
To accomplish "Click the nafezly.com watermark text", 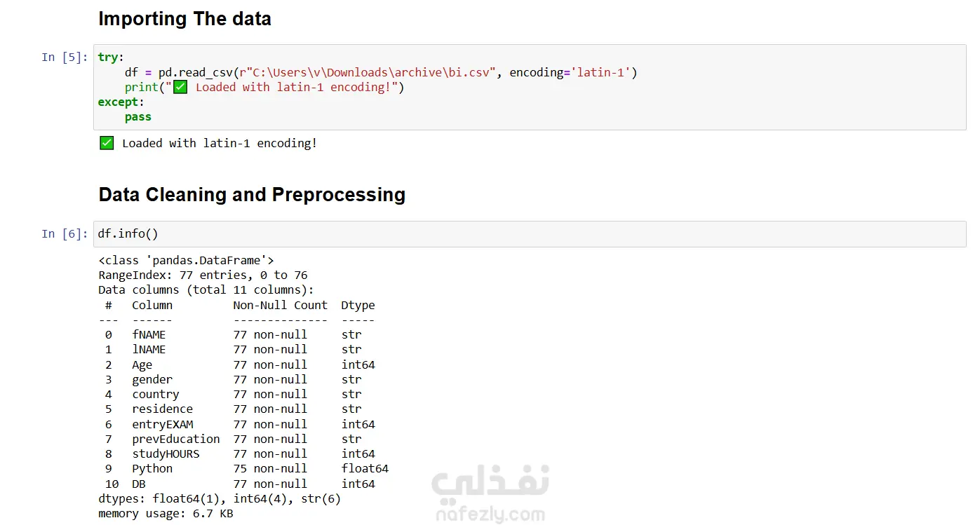I will pos(490,515).
